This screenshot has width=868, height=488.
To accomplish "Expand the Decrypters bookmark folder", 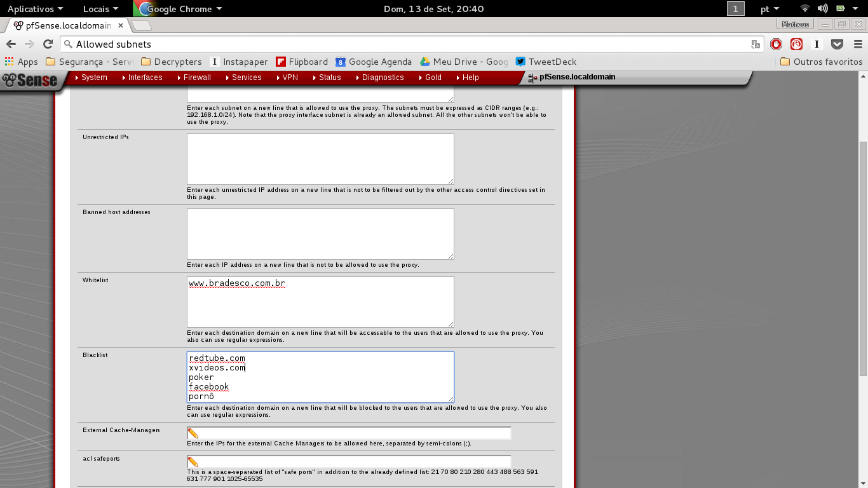I will [x=172, y=62].
